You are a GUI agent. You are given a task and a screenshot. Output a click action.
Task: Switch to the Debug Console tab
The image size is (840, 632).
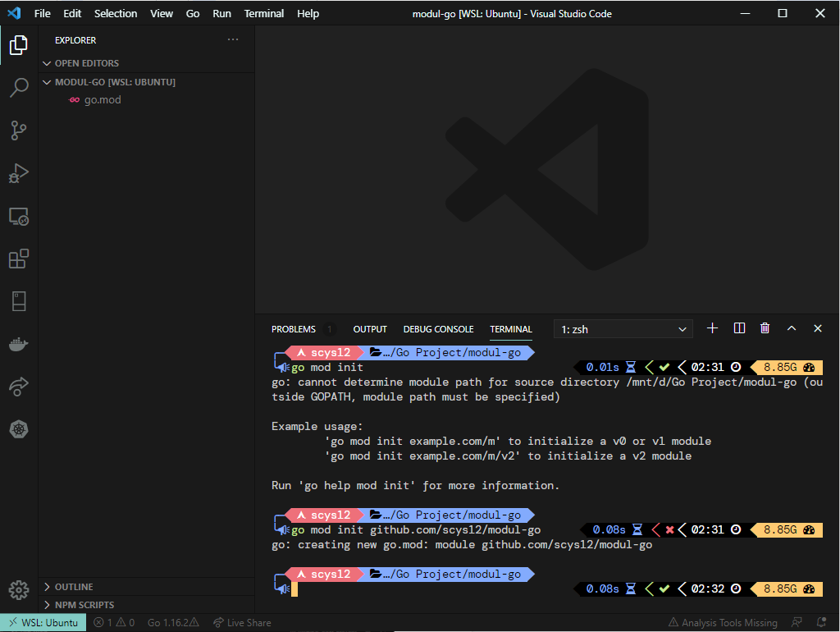pyautogui.click(x=438, y=329)
